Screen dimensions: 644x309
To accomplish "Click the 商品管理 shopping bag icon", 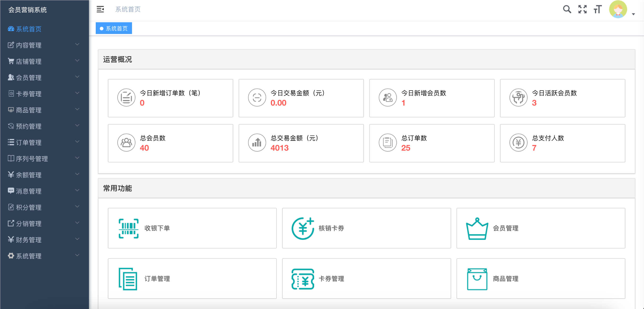I will pyautogui.click(x=477, y=279).
